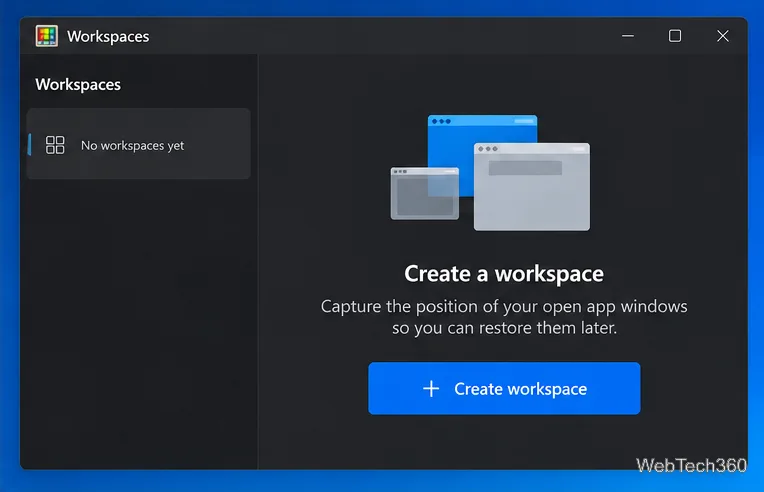Image resolution: width=764 pixels, height=492 pixels.
Task: Click the Capture the position description text
Action: [504, 317]
